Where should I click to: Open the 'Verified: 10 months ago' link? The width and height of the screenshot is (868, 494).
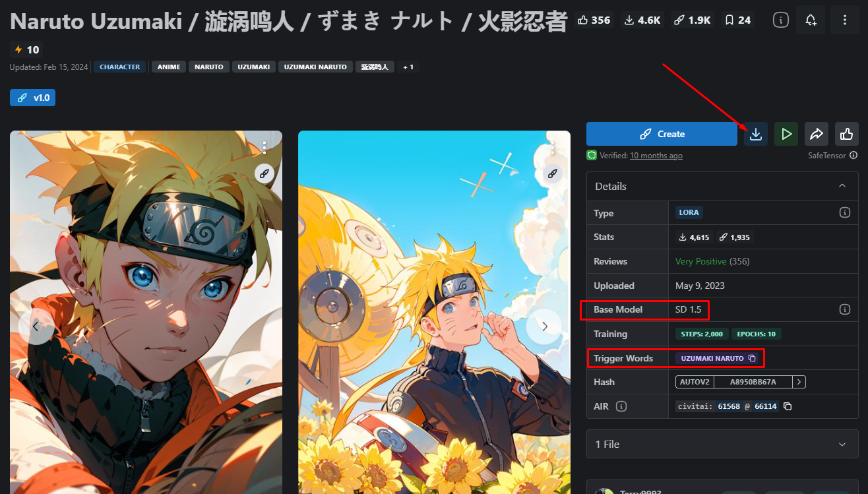pyautogui.click(x=656, y=156)
